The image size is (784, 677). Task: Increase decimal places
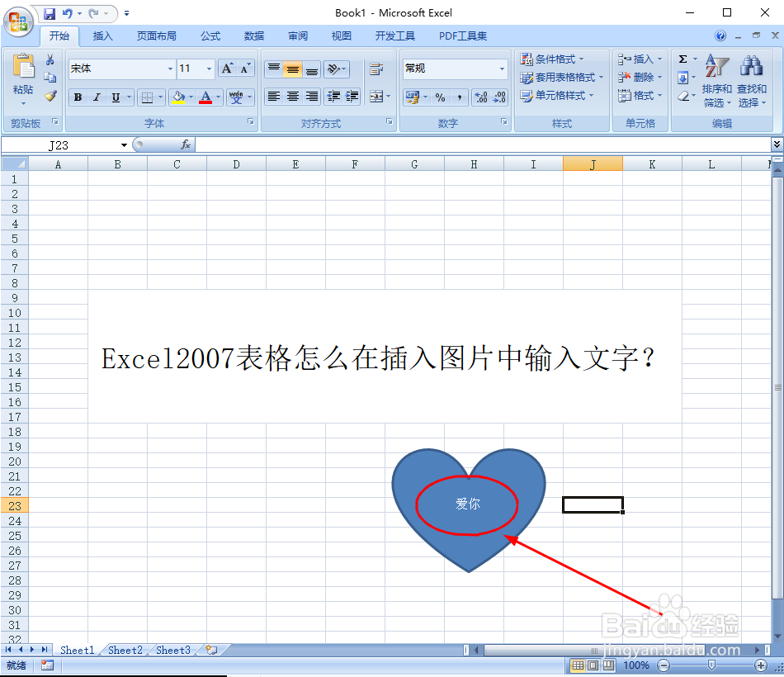[481, 97]
